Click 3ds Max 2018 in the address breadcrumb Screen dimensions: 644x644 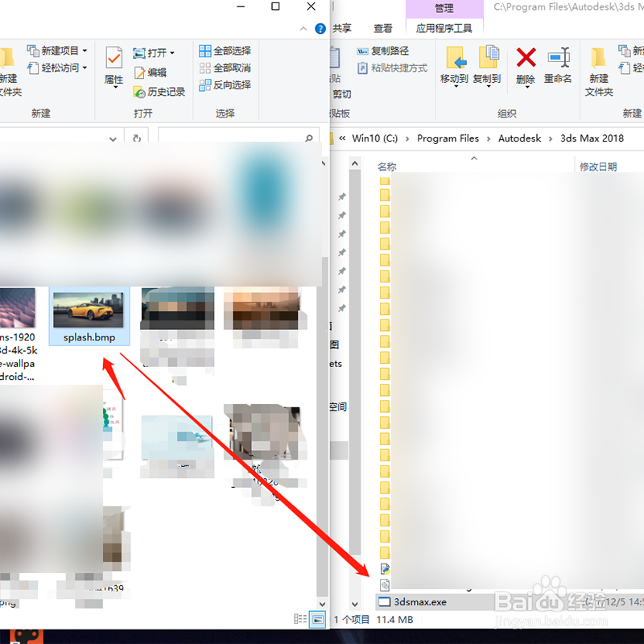[x=592, y=138]
